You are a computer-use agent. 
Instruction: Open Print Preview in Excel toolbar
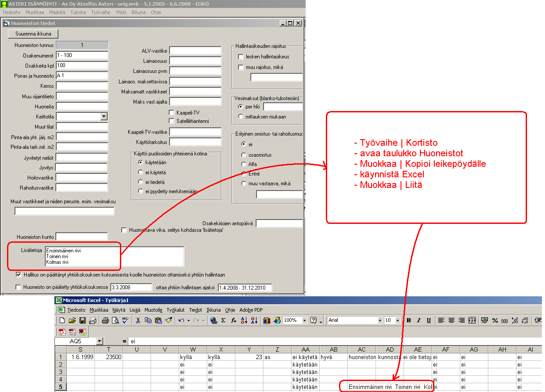[115, 320]
